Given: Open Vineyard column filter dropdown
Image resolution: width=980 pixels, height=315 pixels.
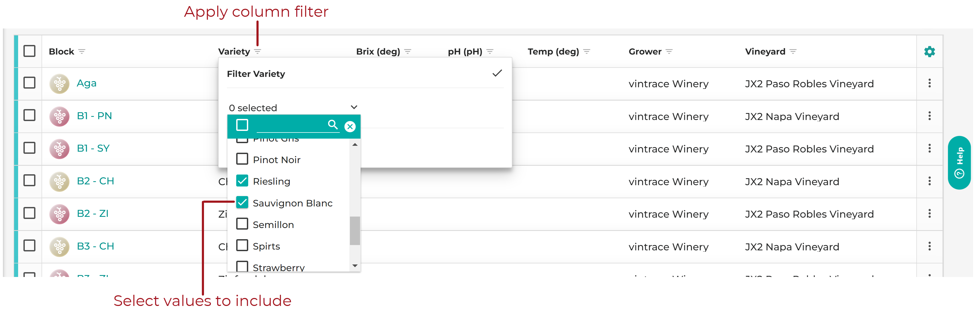Looking at the screenshot, I should [793, 52].
